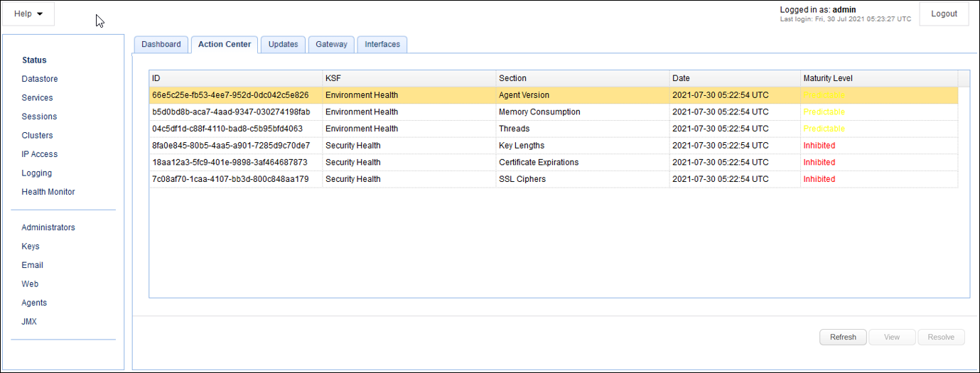
Task: Sort by the Date column header
Action: click(735, 78)
